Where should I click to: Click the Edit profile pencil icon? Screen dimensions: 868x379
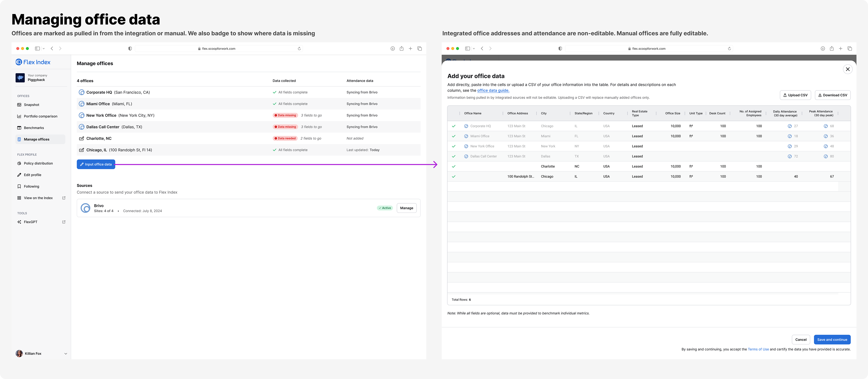[x=19, y=175]
